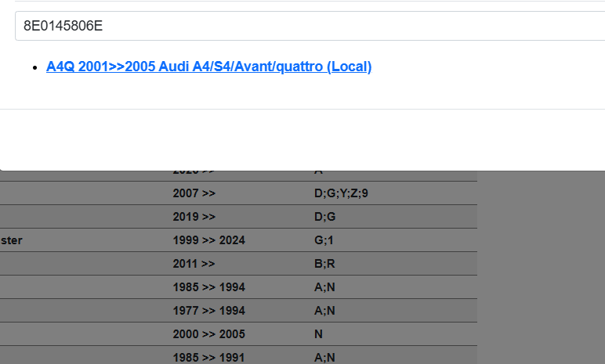Image resolution: width=605 pixels, height=364 pixels.
Task: Click the D;G;Y;Z;9 code cell
Action: [x=341, y=193]
